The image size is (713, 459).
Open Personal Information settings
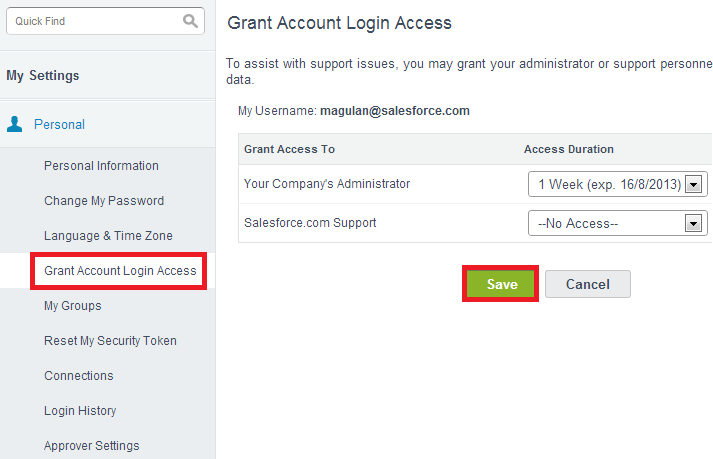click(101, 166)
